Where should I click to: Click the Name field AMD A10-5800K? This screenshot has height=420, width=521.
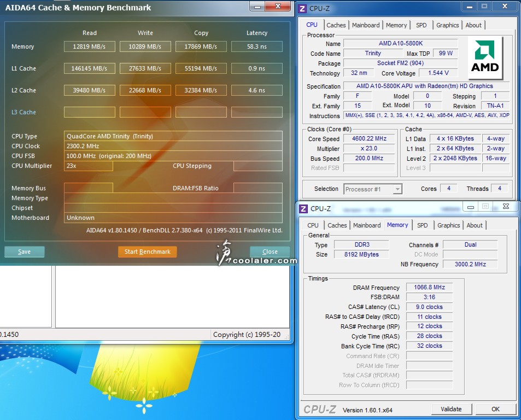pos(400,43)
